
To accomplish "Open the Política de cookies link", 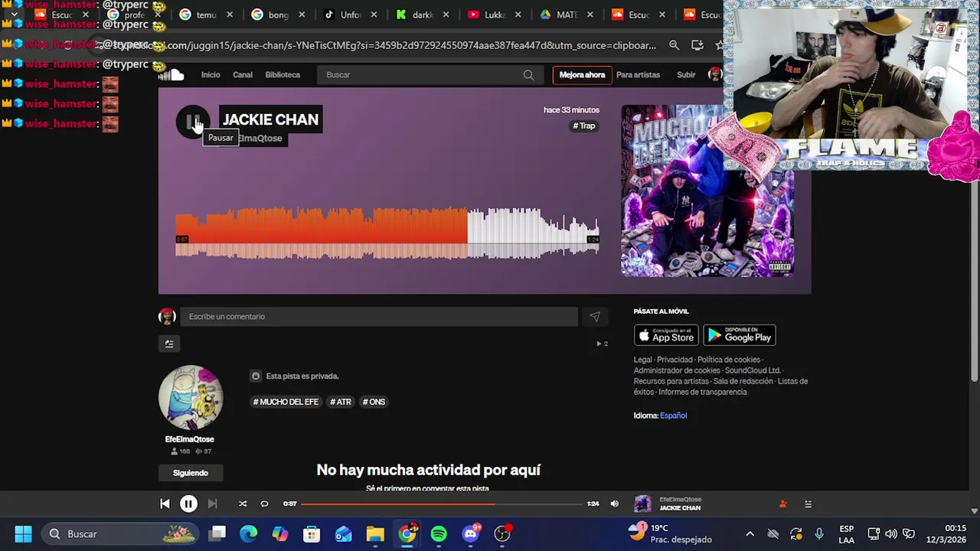I will pyautogui.click(x=729, y=360).
